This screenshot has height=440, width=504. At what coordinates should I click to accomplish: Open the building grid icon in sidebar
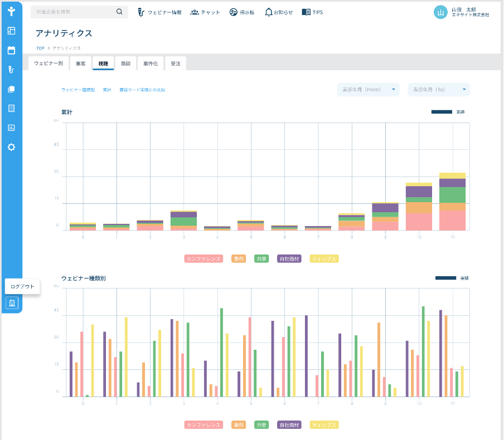11,108
